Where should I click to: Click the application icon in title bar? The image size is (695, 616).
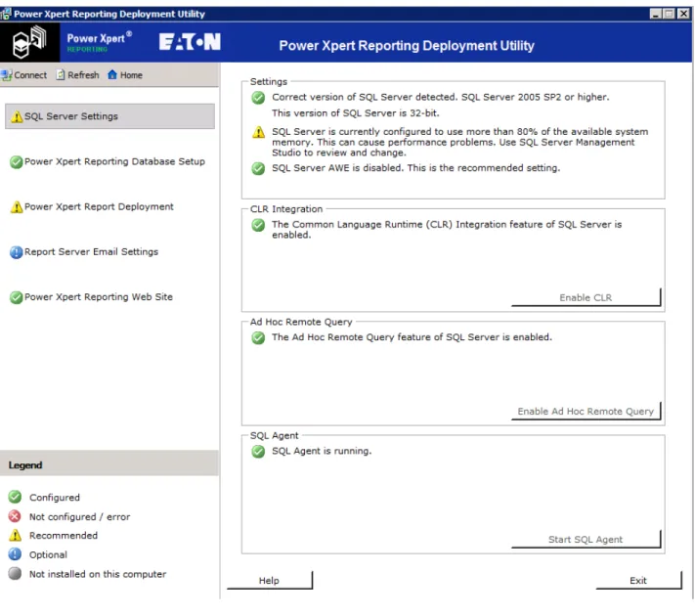point(6,14)
